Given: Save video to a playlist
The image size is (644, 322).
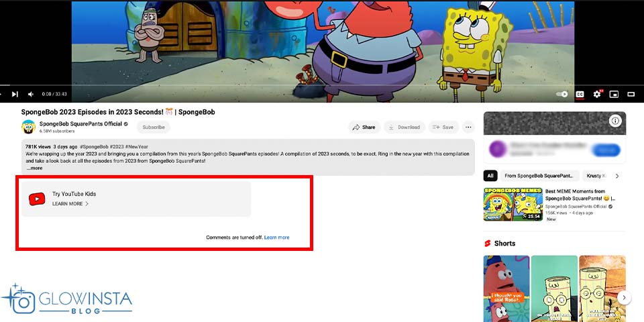Looking at the screenshot, I should point(443,127).
